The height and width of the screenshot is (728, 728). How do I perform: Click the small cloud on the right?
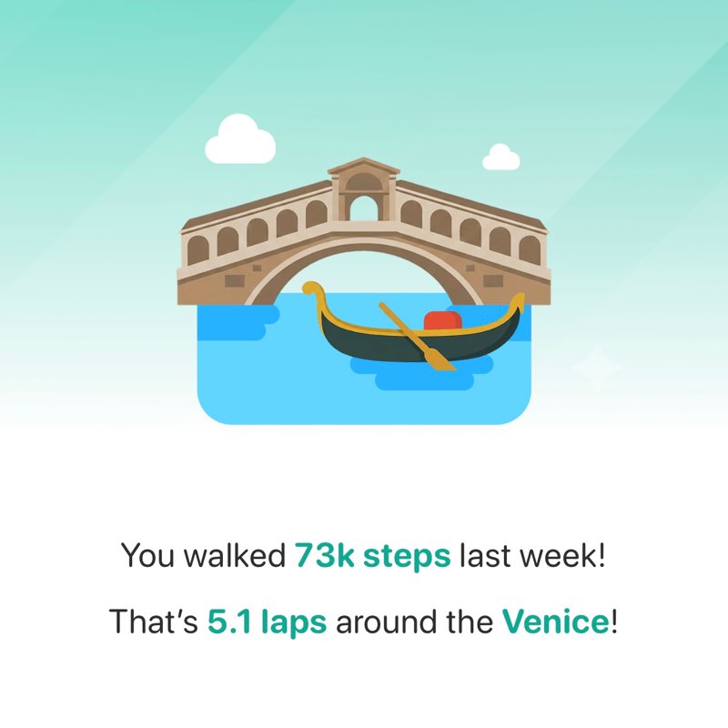500,158
